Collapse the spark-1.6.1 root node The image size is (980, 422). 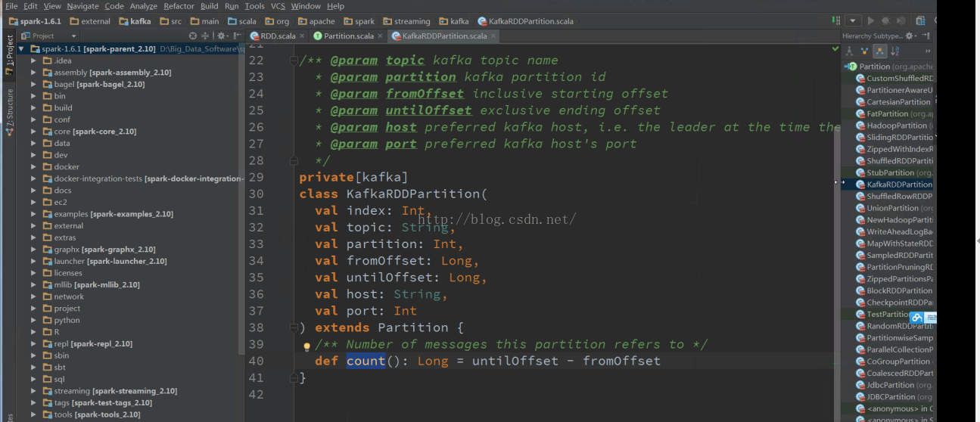(23, 48)
